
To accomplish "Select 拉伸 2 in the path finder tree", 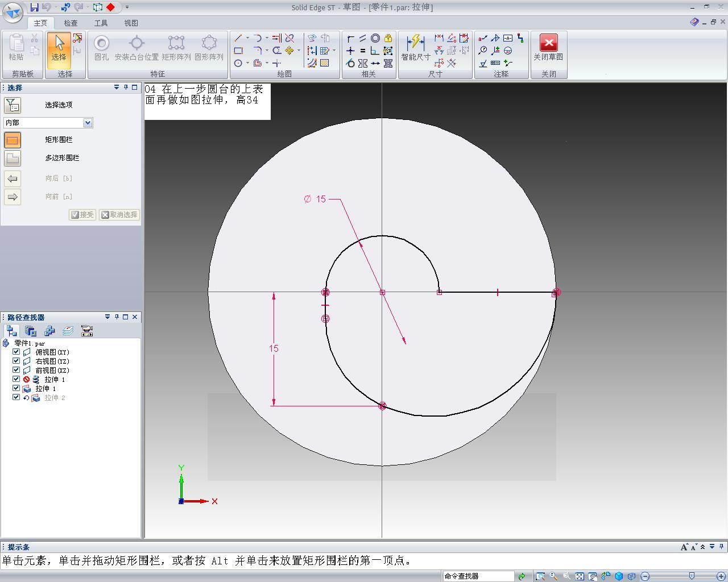I will point(55,398).
